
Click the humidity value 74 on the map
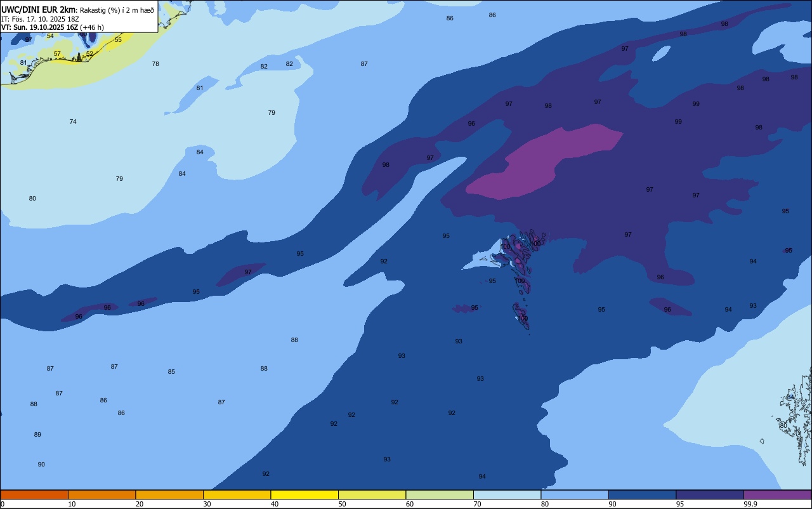[73, 121]
